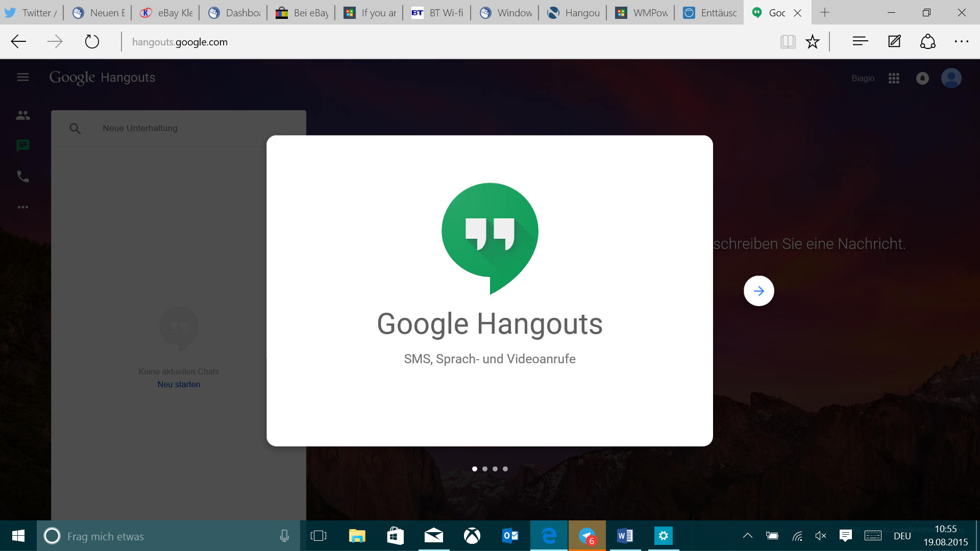Select the second carousel dot
The height and width of the screenshot is (551, 980).
485,469
